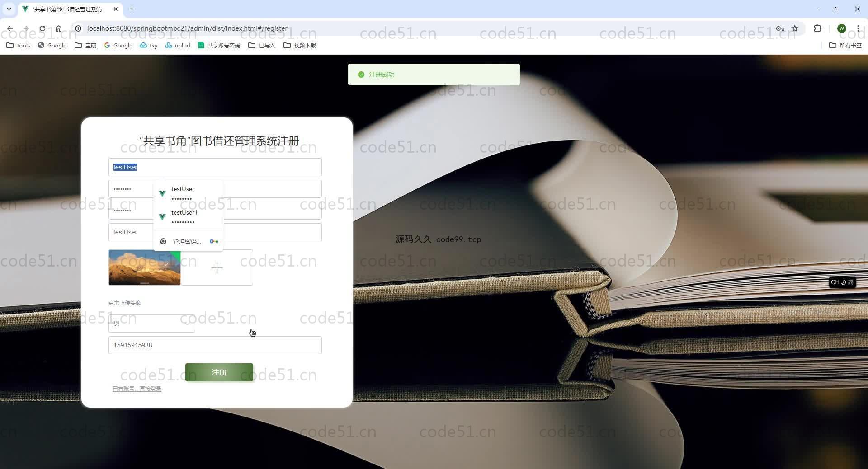This screenshot has width=868, height=469.
Task: Expand the gender dropdown showing 男
Action: coord(152,324)
